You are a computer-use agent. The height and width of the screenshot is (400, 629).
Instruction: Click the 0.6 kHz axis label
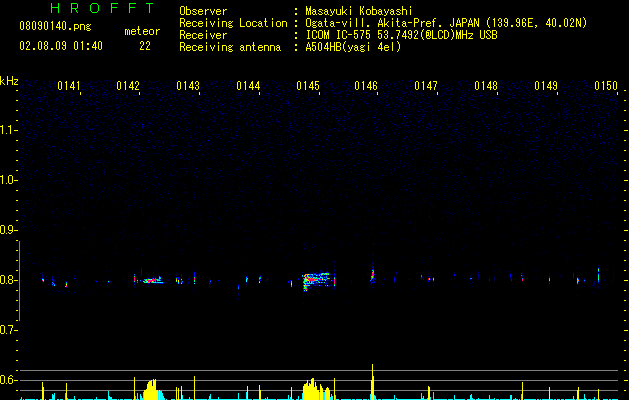[x=8, y=380]
